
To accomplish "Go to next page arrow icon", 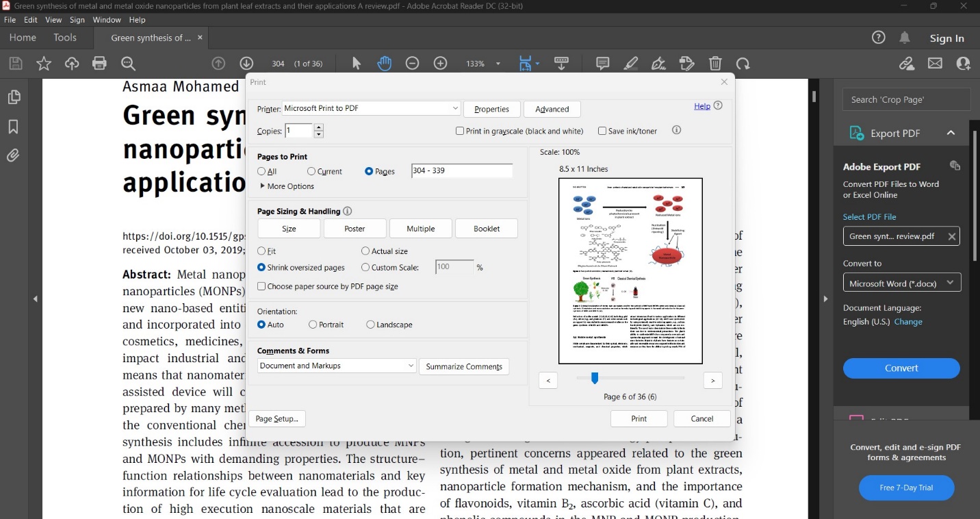I will click(x=247, y=64).
